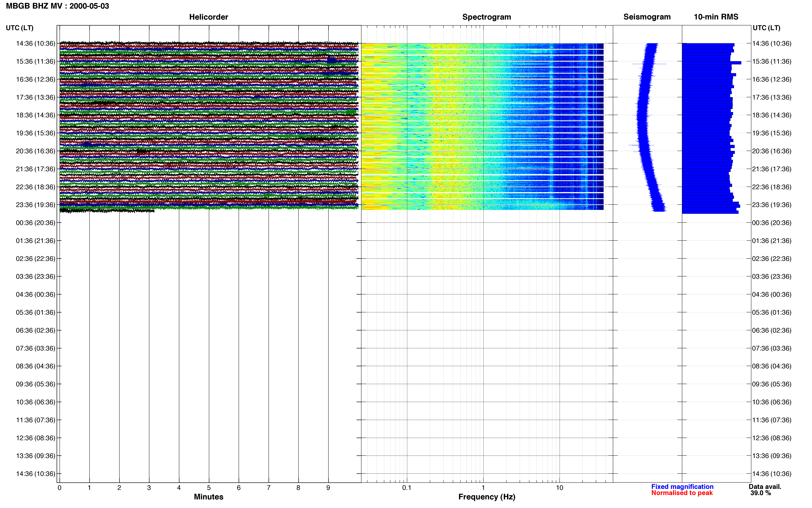This screenshot has width=812, height=508.
Task: Click the right 'UTC (LT)' axis label
Action: pyautogui.click(x=766, y=28)
